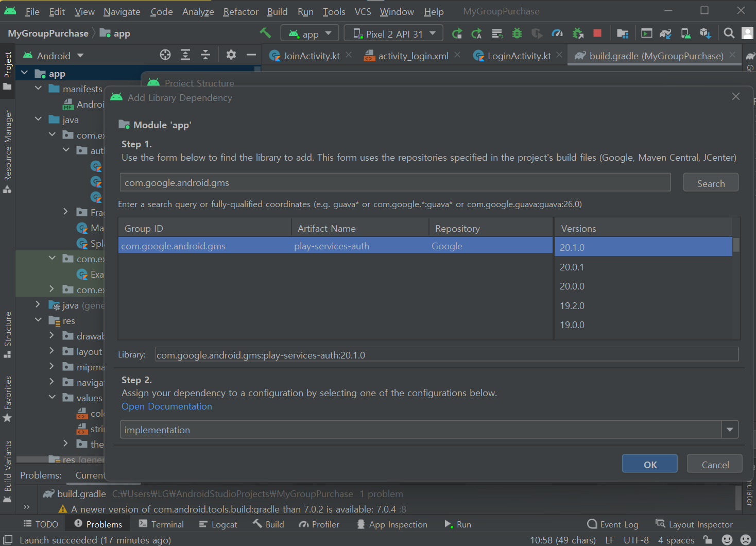
Task: Open the app run configuration dropdown
Action: click(310, 33)
